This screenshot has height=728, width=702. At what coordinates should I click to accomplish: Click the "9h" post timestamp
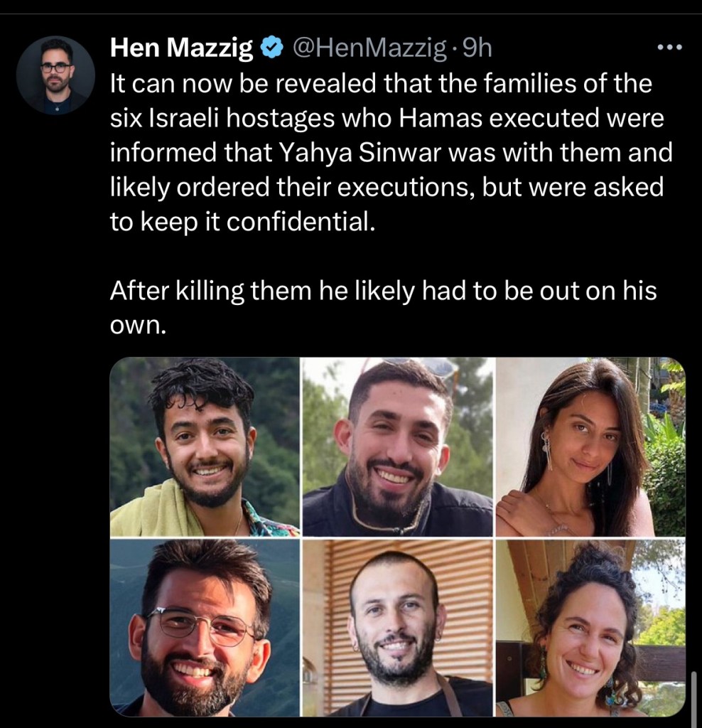click(x=477, y=48)
